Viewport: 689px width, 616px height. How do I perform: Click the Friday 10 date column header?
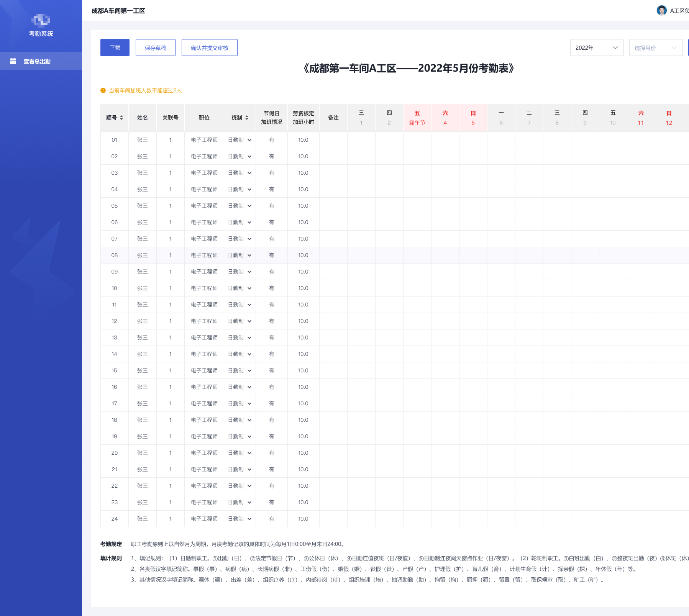click(x=613, y=118)
